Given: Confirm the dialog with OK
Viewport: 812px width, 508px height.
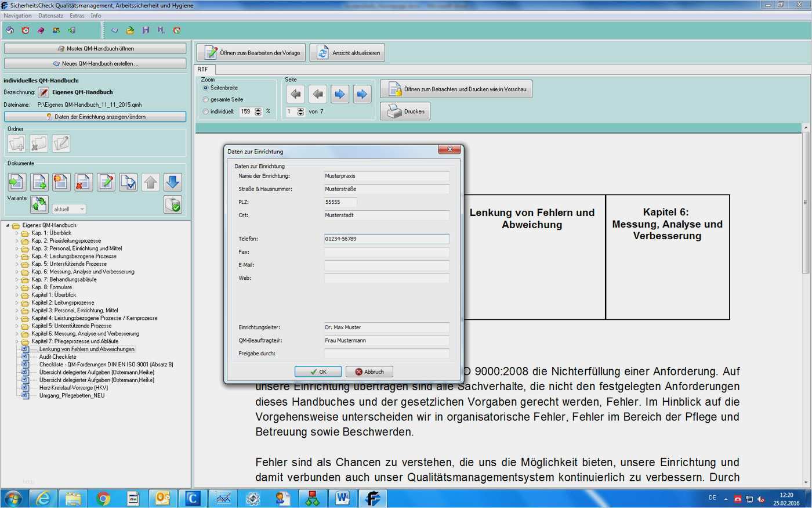Looking at the screenshot, I should pyautogui.click(x=318, y=372).
